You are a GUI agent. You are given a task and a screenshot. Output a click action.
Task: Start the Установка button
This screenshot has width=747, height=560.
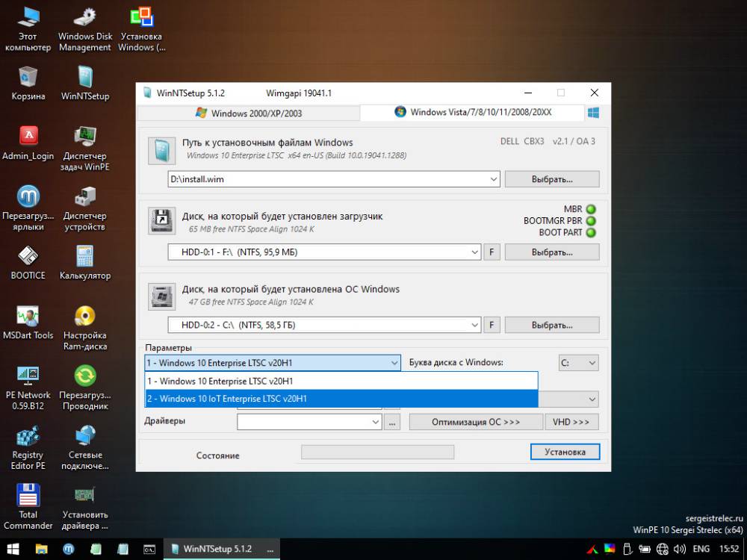pos(565,452)
